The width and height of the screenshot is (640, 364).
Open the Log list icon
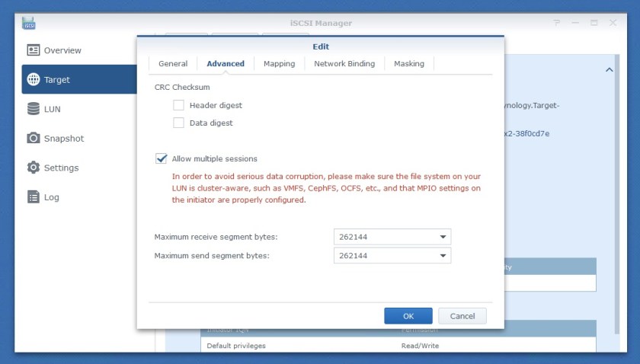click(34, 197)
